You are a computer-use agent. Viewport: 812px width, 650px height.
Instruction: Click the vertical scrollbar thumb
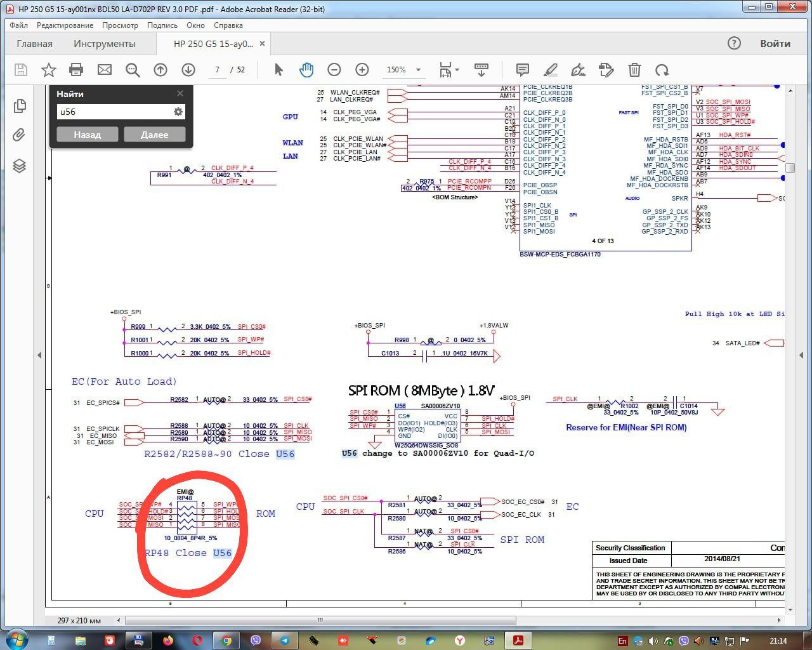790,168
